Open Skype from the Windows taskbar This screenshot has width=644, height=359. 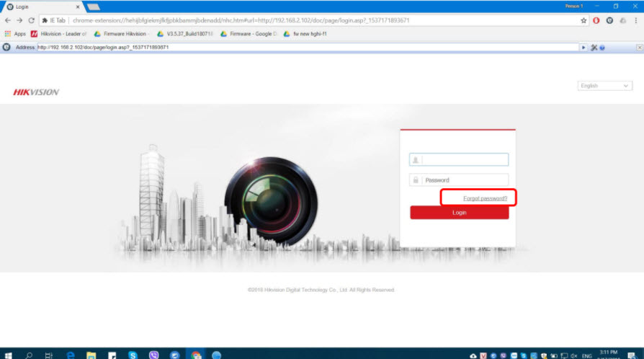pos(133,355)
